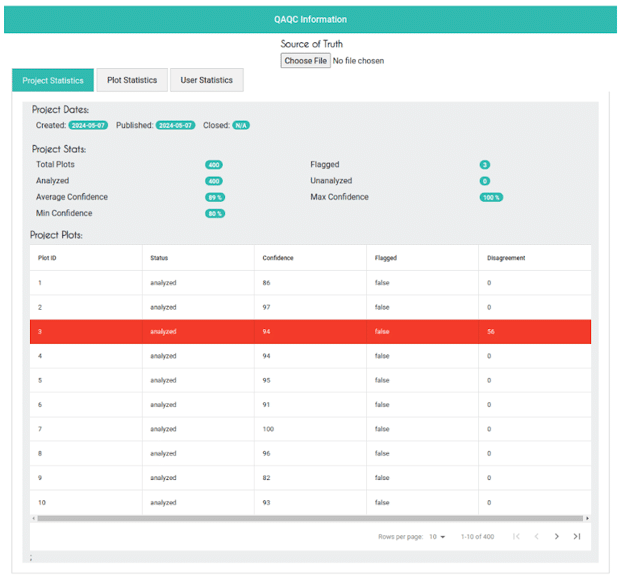Screen dimensions: 621x586
Task: Click confidence value 96 for plot 8
Action: tap(266, 453)
